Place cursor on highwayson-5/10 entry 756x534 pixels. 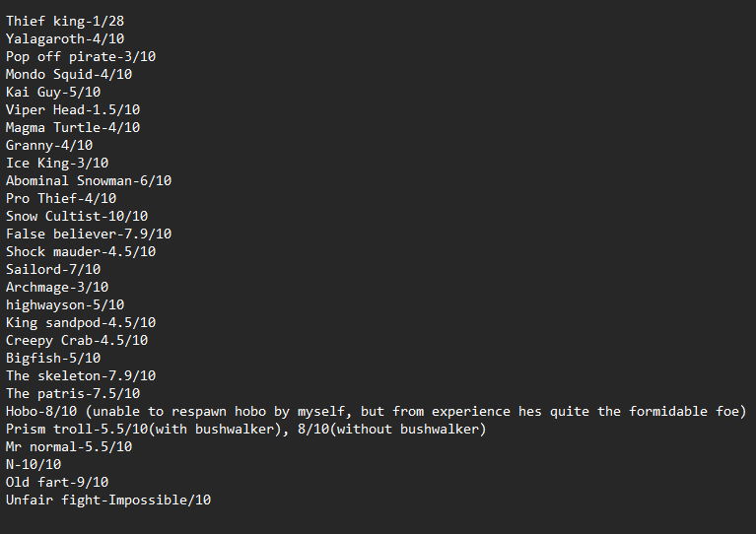(65, 305)
